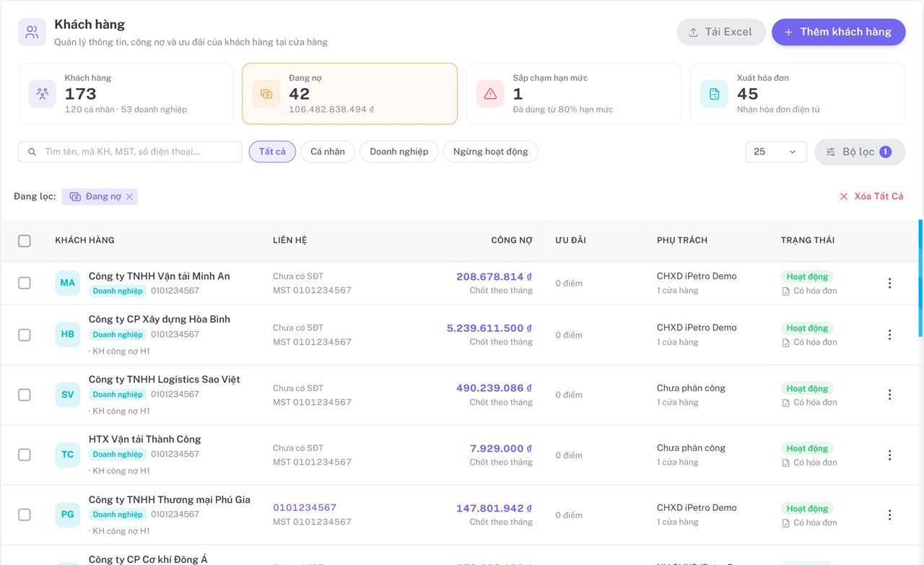924x565 pixels.
Task: Sort by the CÔNG NỢ column header
Action: (x=512, y=240)
